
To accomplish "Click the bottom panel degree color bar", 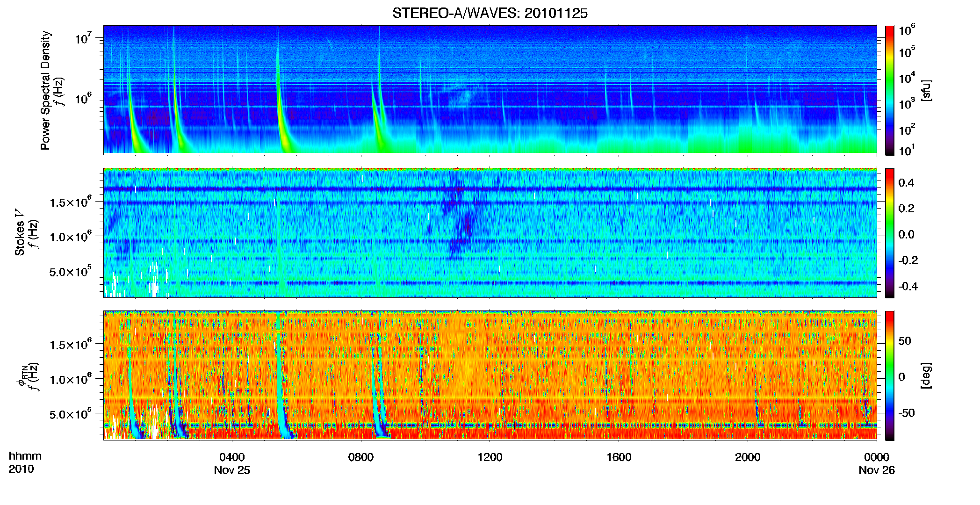I will point(889,375).
